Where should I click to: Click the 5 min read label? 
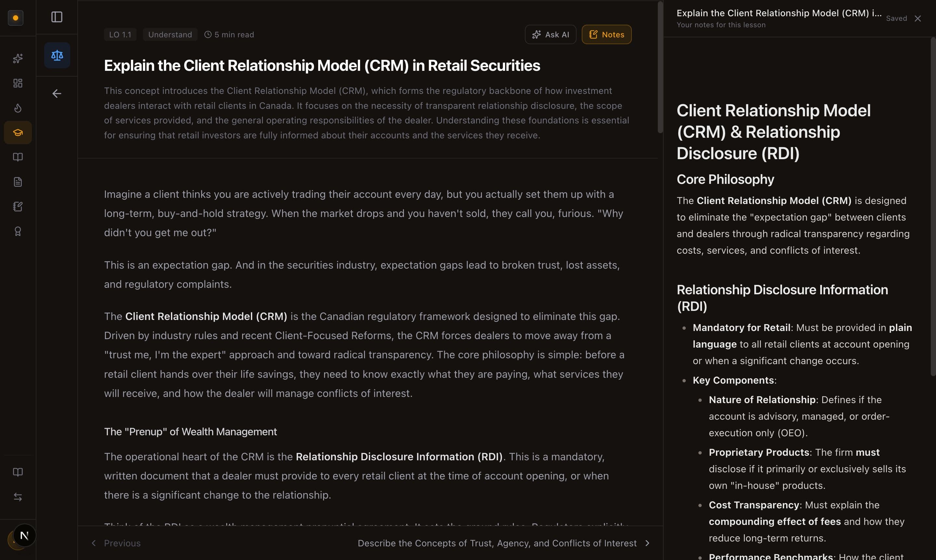[x=234, y=35]
